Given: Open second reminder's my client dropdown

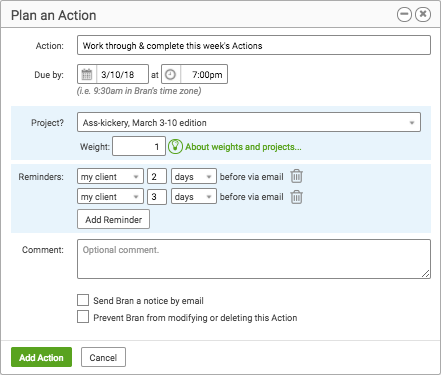Looking at the screenshot, I should coord(110,197).
